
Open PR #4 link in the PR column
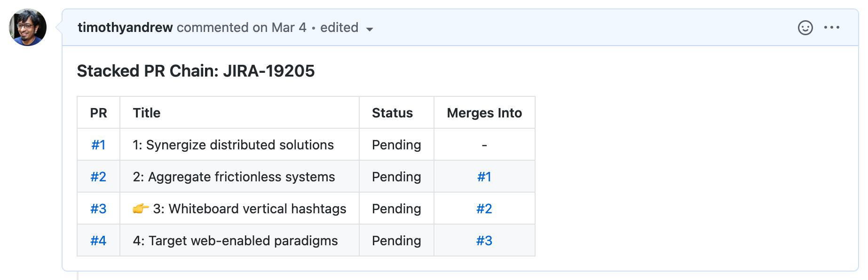tap(98, 241)
